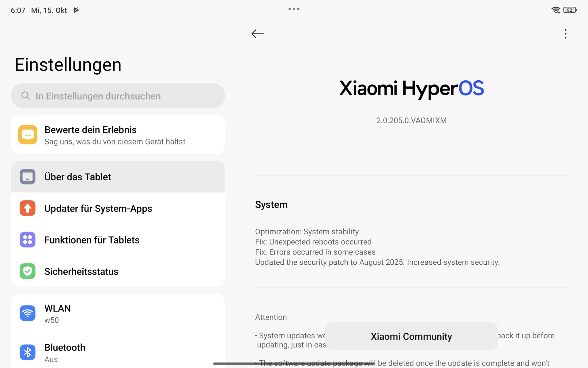Open Funktionen für Tablets settings

pos(92,240)
